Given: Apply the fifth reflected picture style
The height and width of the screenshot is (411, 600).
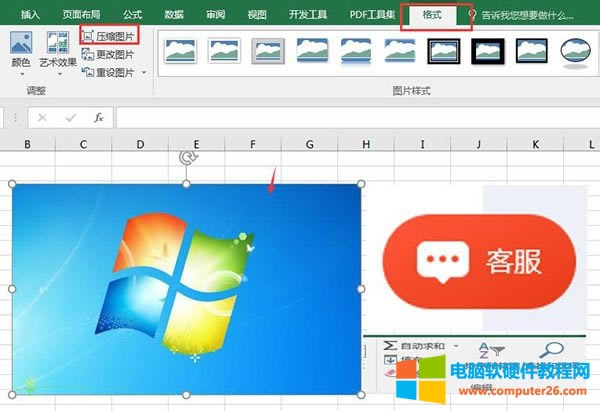Looking at the screenshot, I should [x=356, y=51].
